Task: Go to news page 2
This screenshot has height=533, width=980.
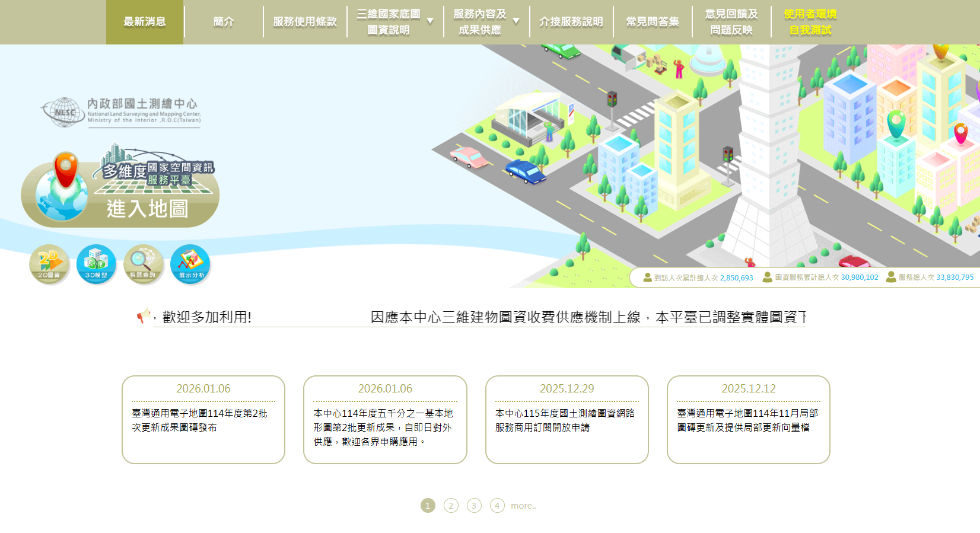Action: [451, 506]
